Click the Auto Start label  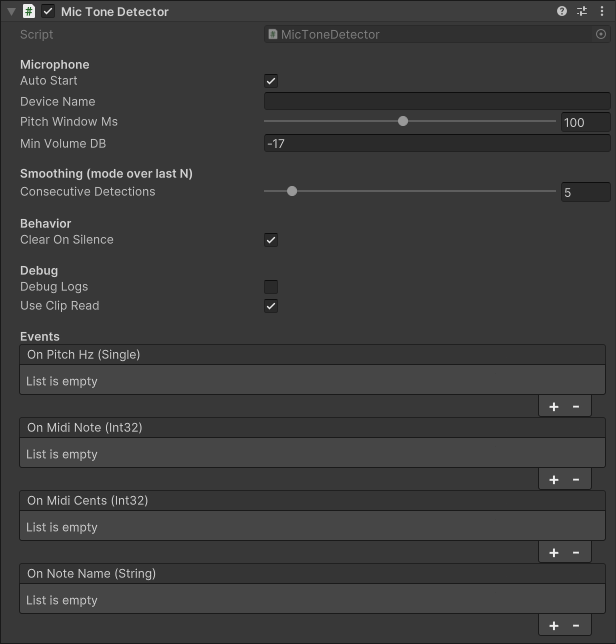coord(49,81)
